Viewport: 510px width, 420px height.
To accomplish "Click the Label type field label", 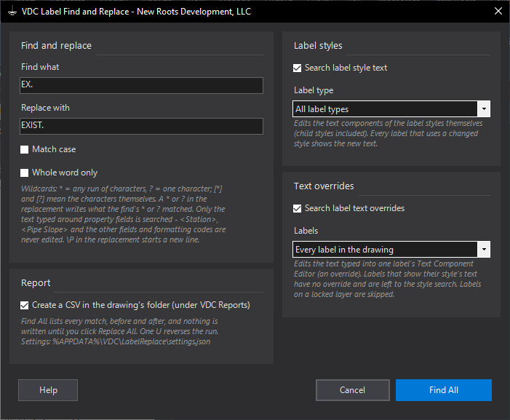I will (x=314, y=90).
